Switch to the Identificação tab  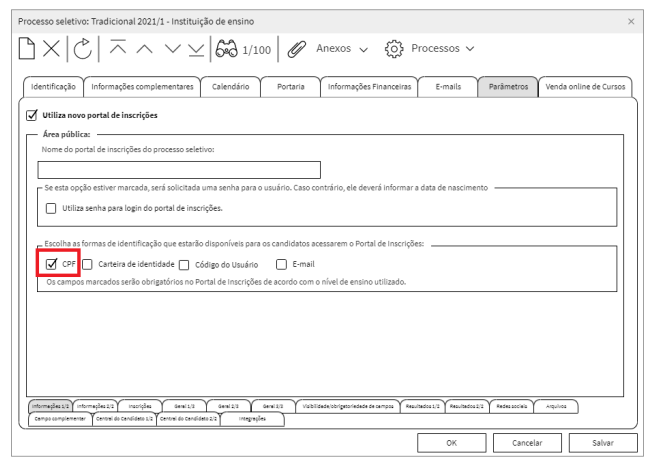coord(53,87)
